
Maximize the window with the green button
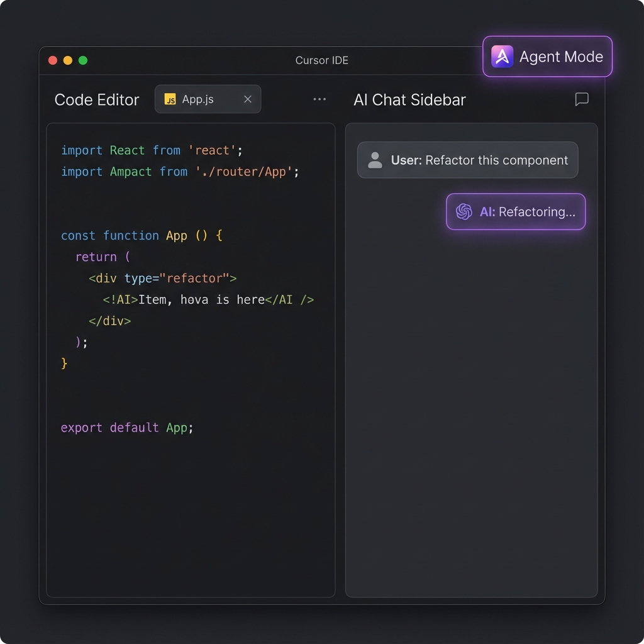[83, 60]
